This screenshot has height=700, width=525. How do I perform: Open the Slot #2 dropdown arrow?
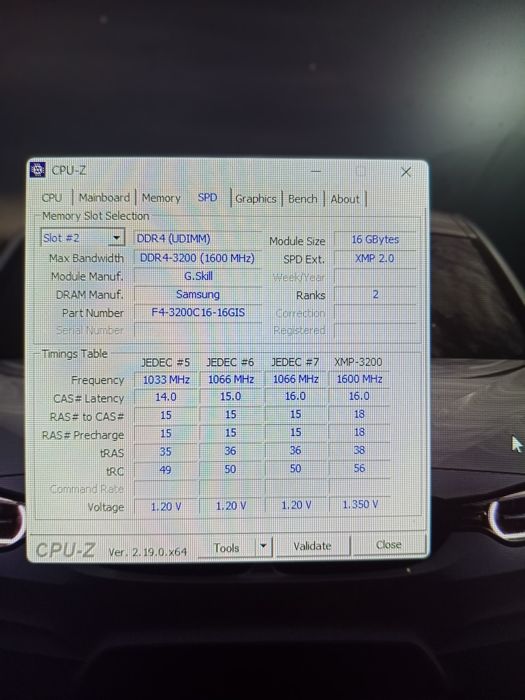(x=116, y=238)
